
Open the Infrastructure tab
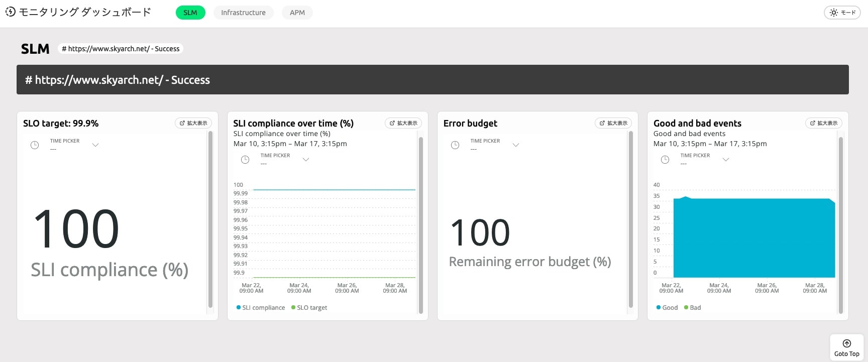tap(243, 13)
